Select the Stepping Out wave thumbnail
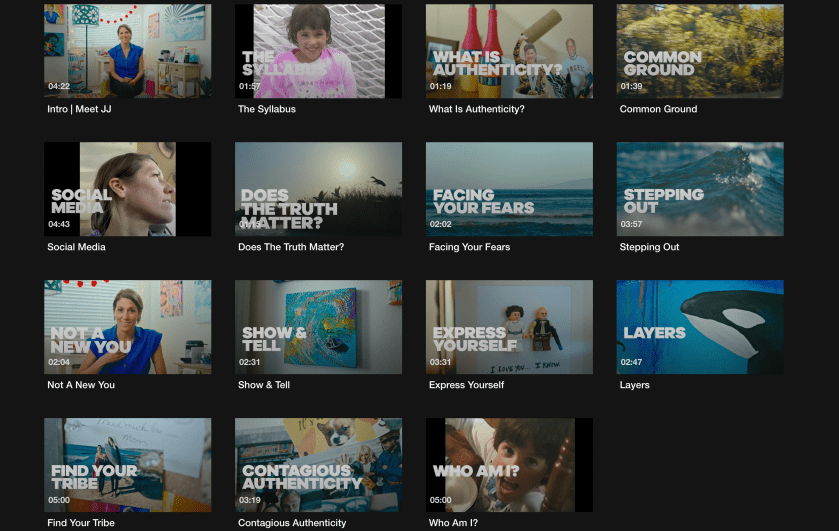The height and width of the screenshot is (531, 839). [x=700, y=189]
